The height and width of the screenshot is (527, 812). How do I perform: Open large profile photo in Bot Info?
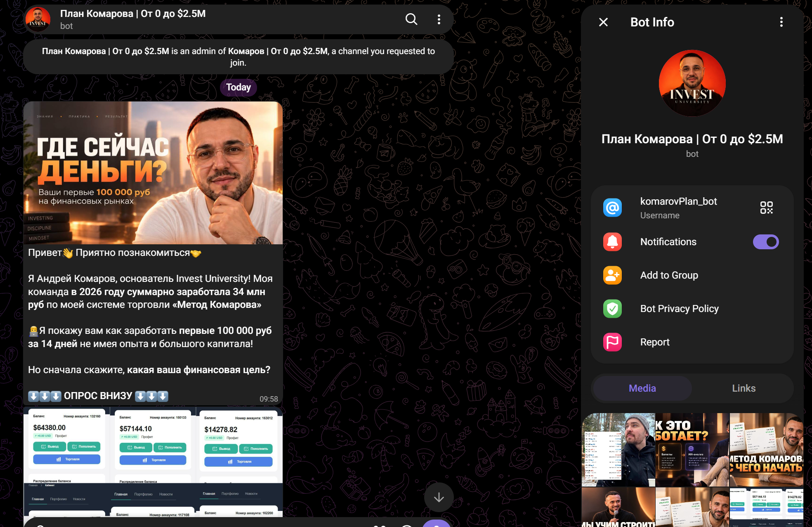pyautogui.click(x=692, y=83)
